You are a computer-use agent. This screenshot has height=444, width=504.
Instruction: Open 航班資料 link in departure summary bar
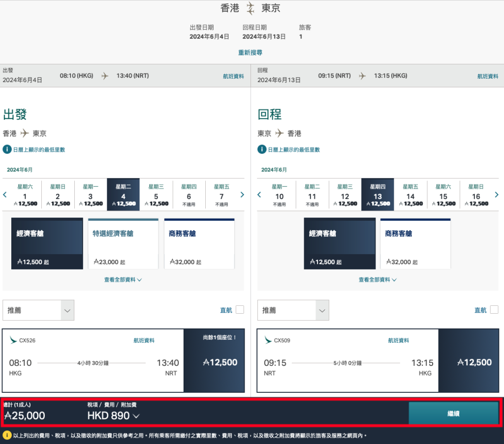(233, 76)
